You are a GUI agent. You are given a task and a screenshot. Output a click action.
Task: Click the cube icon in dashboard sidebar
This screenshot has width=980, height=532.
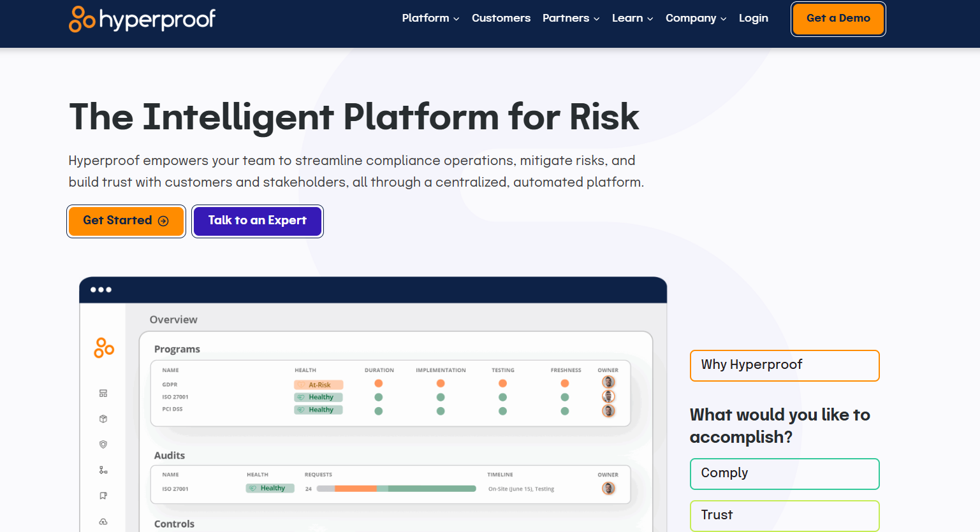point(103,419)
